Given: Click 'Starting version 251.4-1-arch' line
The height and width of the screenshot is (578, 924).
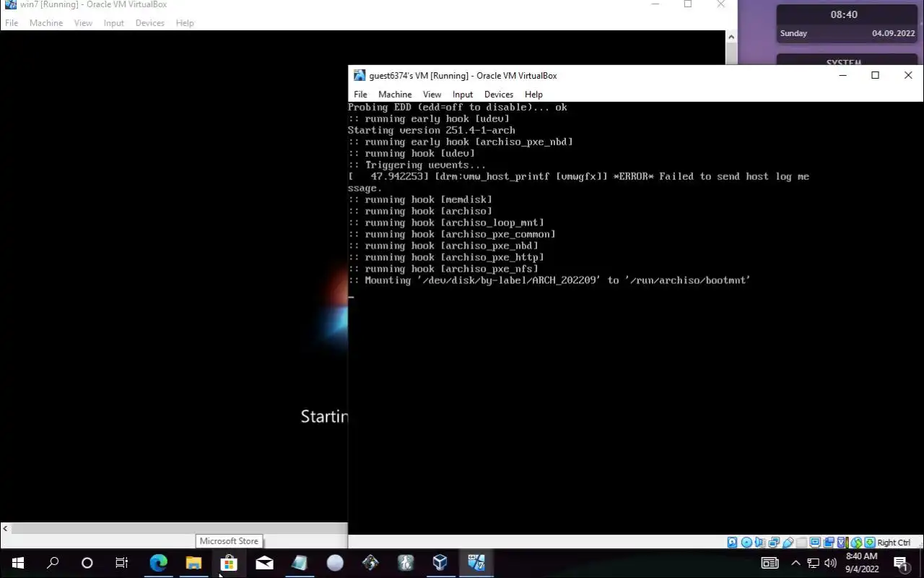Looking at the screenshot, I should pyautogui.click(x=432, y=130).
